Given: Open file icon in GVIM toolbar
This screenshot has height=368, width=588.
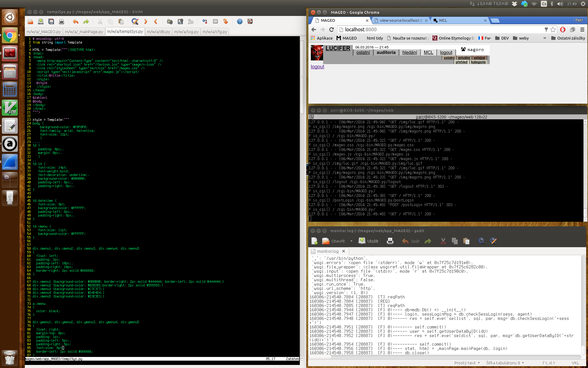Looking at the screenshot, I should [30, 21].
